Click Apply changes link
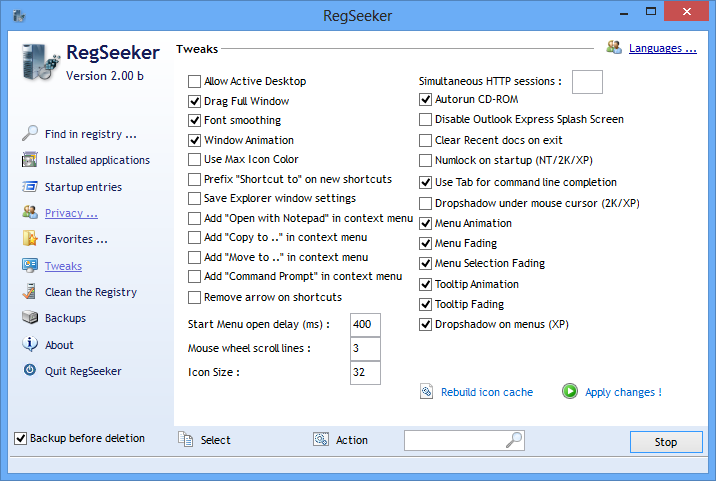This screenshot has width=716, height=481. (x=622, y=392)
